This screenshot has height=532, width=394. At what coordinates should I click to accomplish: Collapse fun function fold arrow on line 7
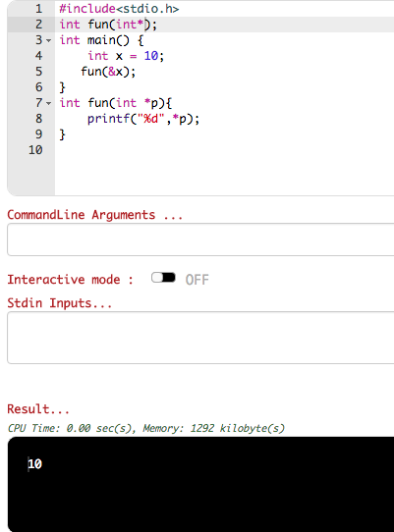pos(49,103)
